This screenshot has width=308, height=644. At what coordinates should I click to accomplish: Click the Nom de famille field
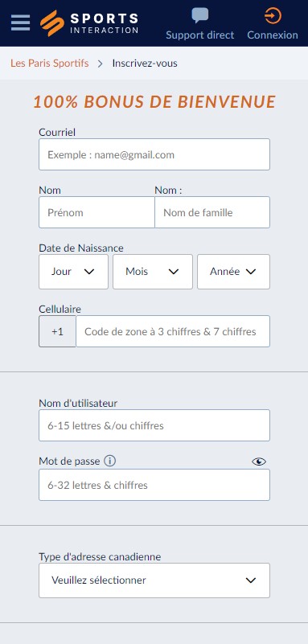click(x=212, y=212)
